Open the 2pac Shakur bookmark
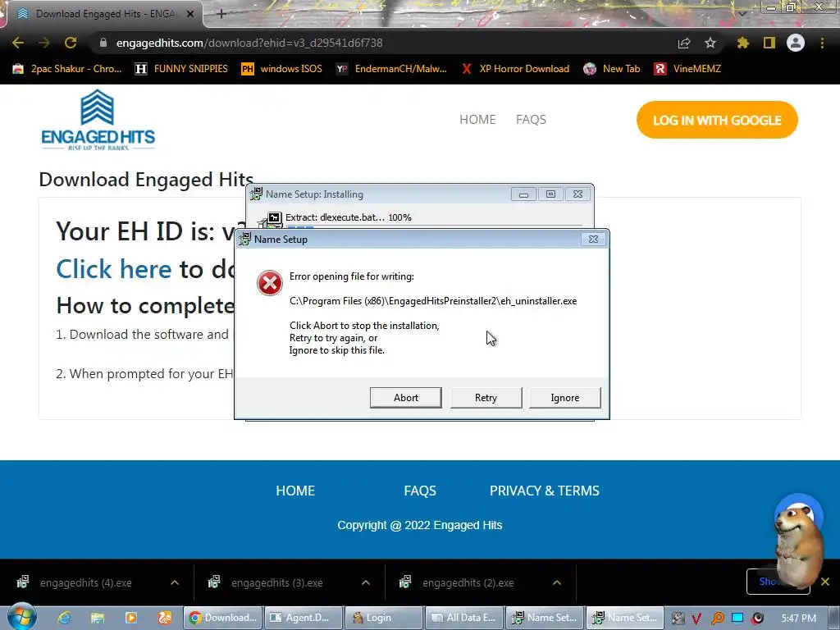This screenshot has height=630, width=840. pos(68,69)
